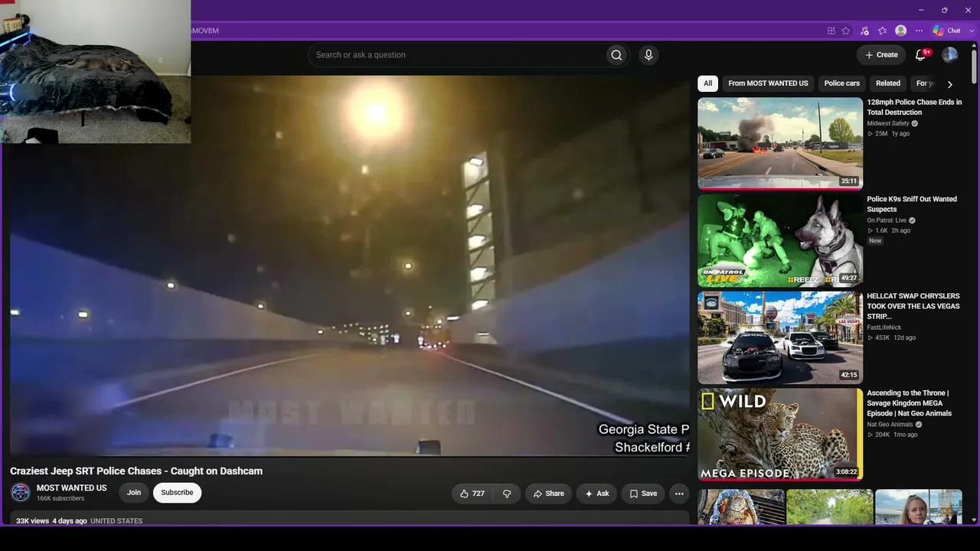Screen dimensions: 980x551
Task: Open the browser apps icon in address bar
Action: 831,31
